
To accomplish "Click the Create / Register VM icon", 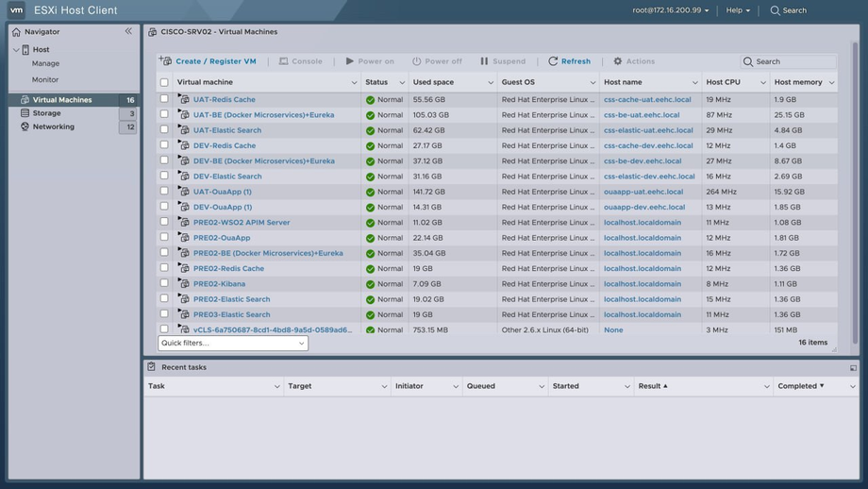I will (x=165, y=61).
